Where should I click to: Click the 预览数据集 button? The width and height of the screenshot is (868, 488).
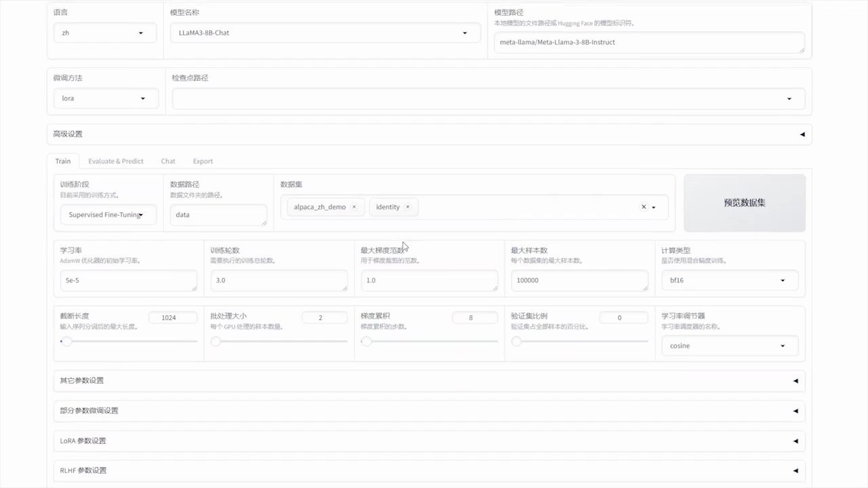pyautogui.click(x=745, y=203)
